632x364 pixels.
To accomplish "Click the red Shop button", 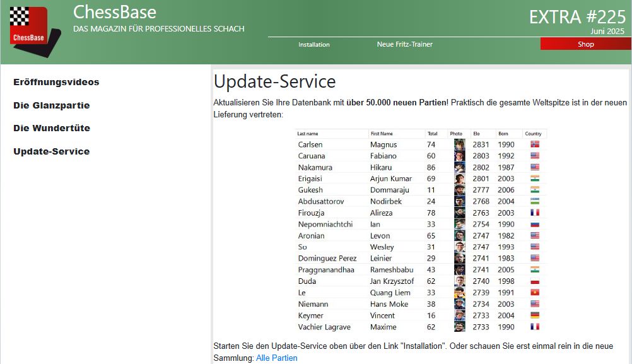I will (x=585, y=44).
